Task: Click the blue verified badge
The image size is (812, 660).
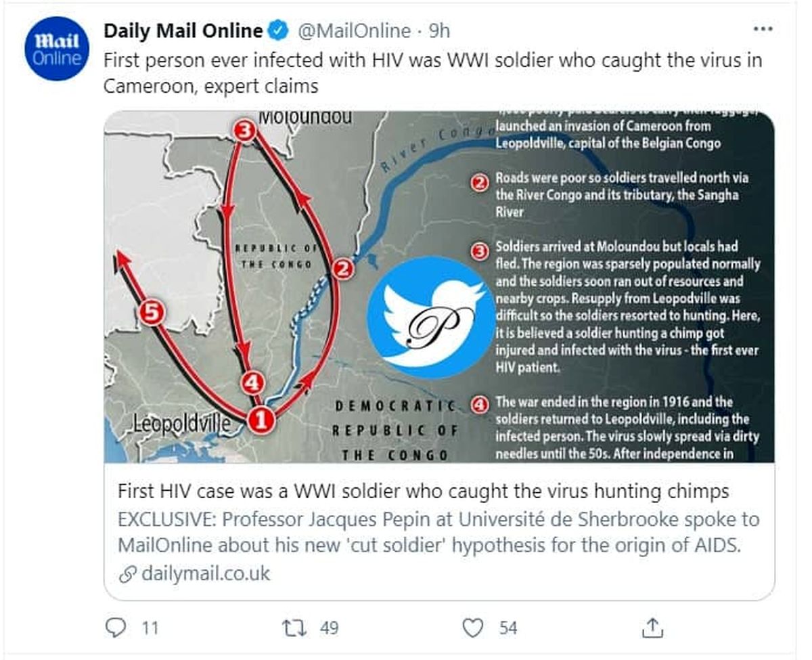Action: [279, 30]
